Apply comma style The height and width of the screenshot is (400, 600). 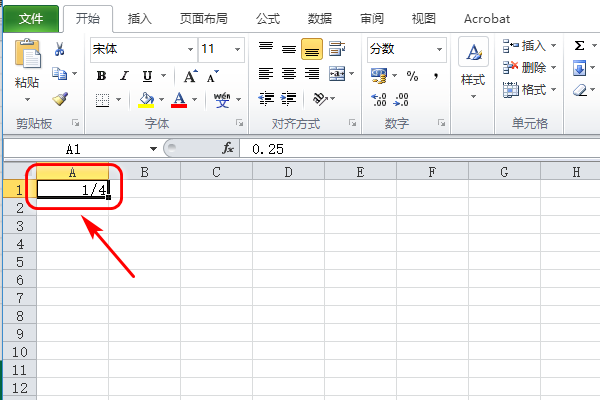coord(436,76)
